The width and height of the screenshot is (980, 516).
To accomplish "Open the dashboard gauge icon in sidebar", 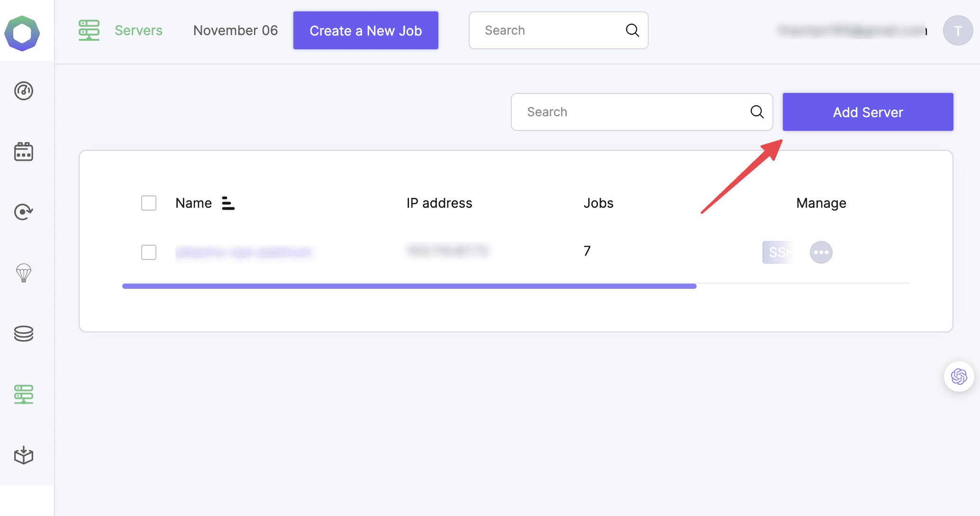I will (24, 91).
